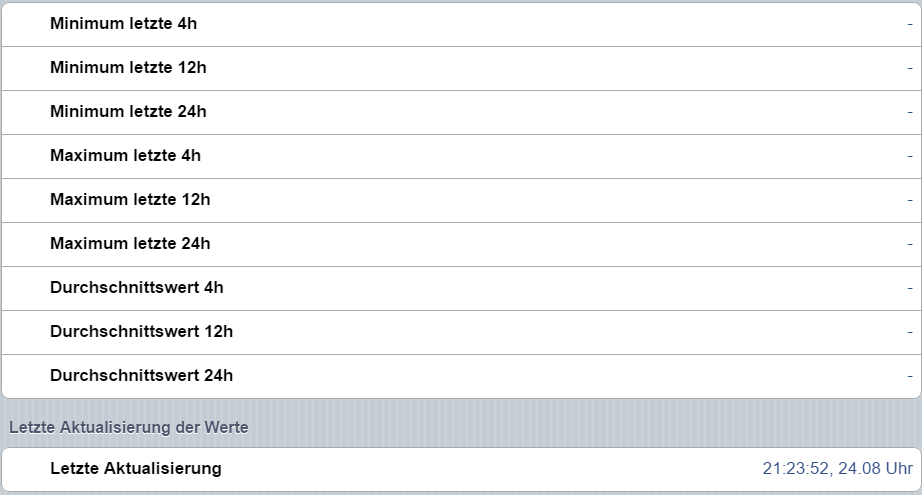The width and height of the screenshot is (922, 495).
Task: Click the 'Minimum letzte 12h' row label
Action: (128, 68)
